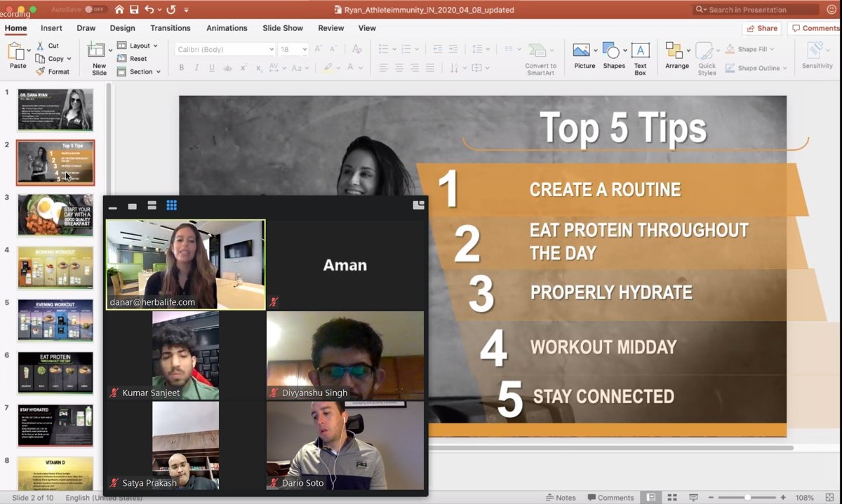Click the Share button

coord(762,28)
